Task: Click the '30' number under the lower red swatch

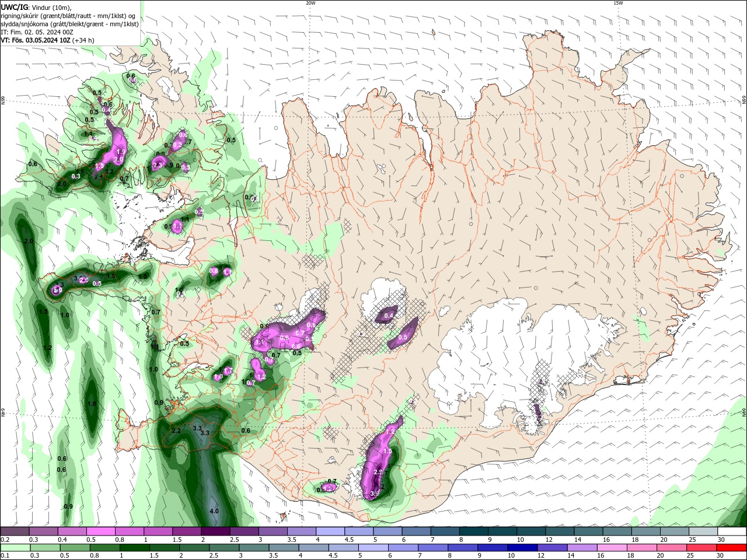Action: [x=721, y=555]
